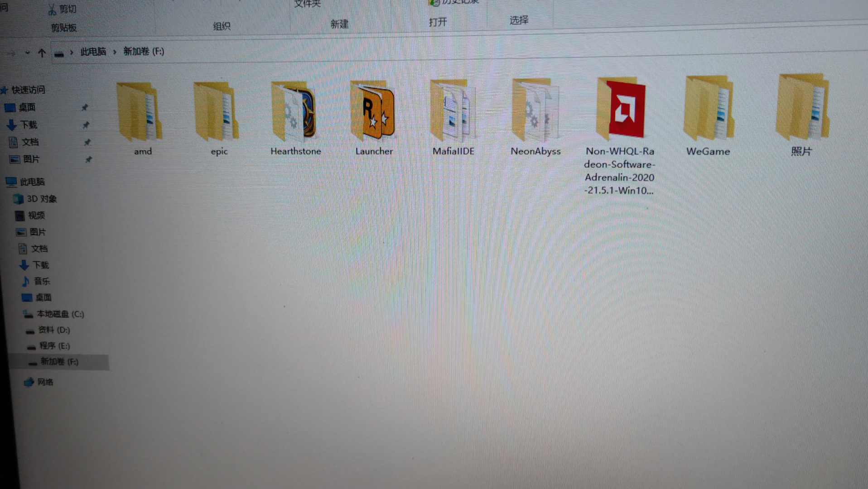Screen dimensions: 868x489
Task: Select 新加卷 (F:) in navigation tree
Action: [59, 361]
